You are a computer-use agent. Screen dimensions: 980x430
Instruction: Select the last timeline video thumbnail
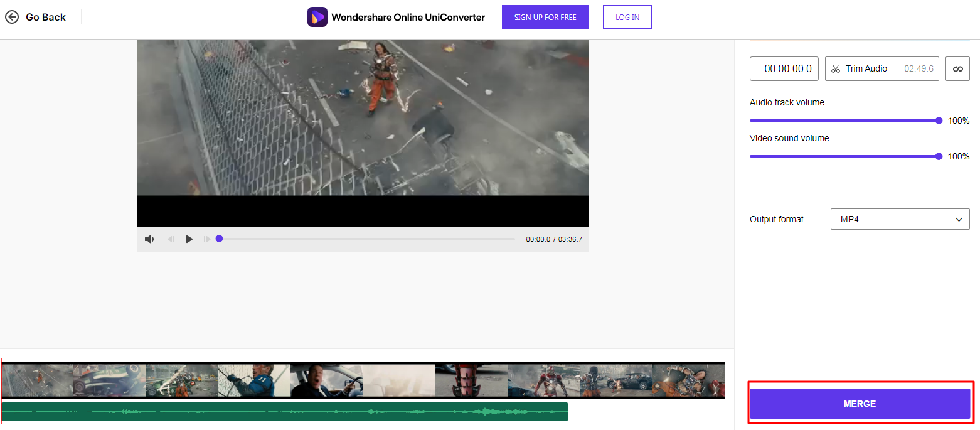[688, 380]
